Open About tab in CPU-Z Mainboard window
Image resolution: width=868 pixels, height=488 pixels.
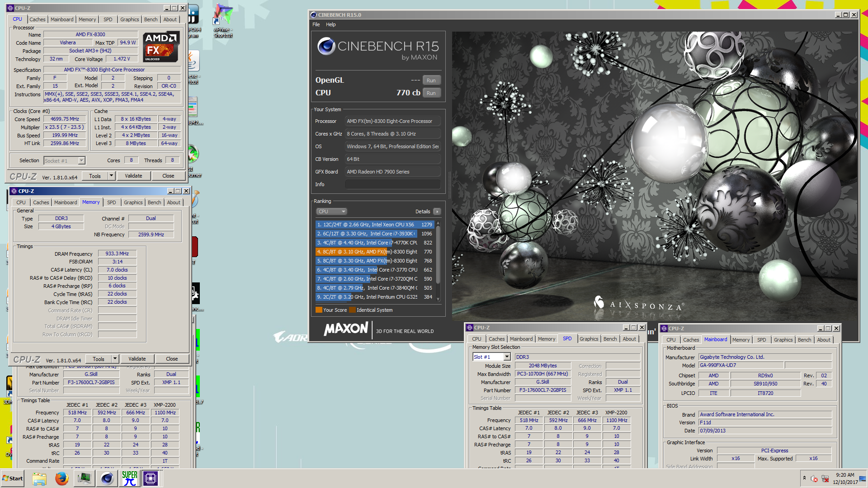(823, 340)
